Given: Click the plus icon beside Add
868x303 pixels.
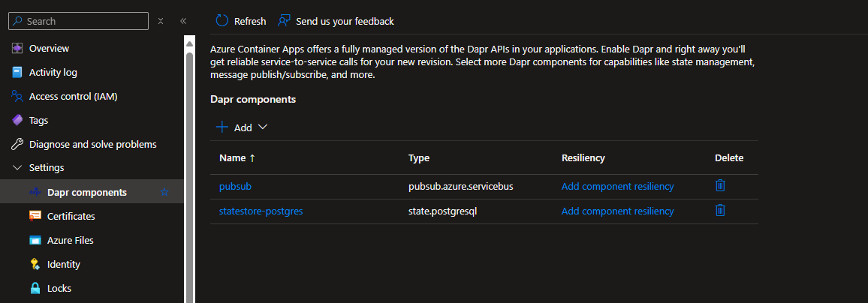Looking at the screenshot, I should (x=222, y=127).
